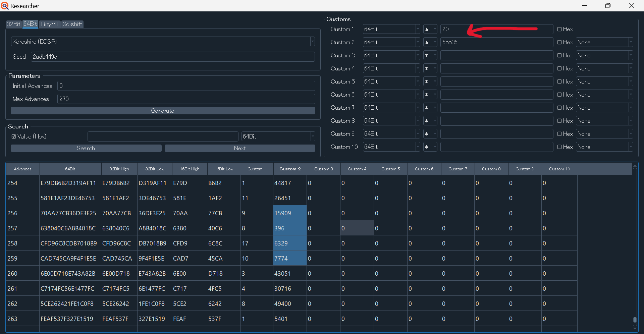Viewport: 644px width, 334px height.
Task: Click the 32Bit High column header
Action: click(119, 169)
